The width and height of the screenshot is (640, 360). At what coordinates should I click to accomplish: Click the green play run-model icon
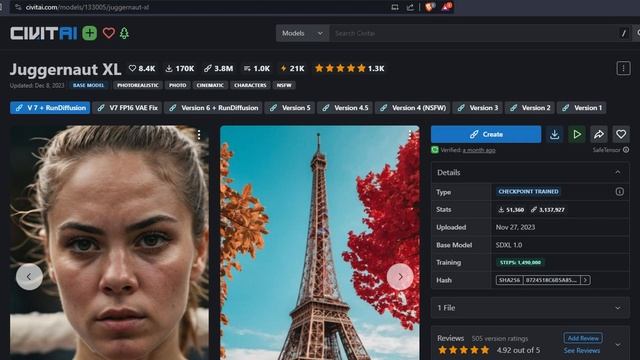577,134
